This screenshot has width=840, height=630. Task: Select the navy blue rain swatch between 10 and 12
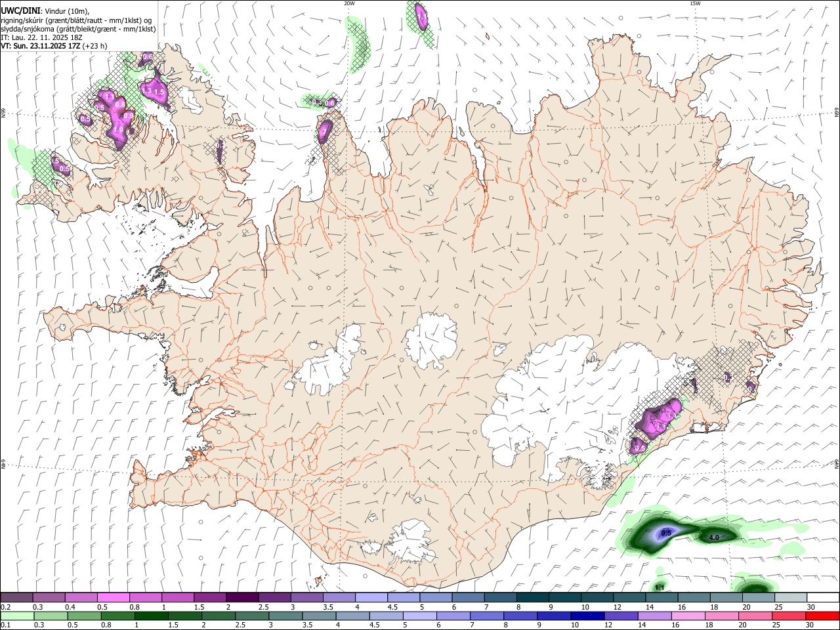pyautogui.click(x=586, y=616)
